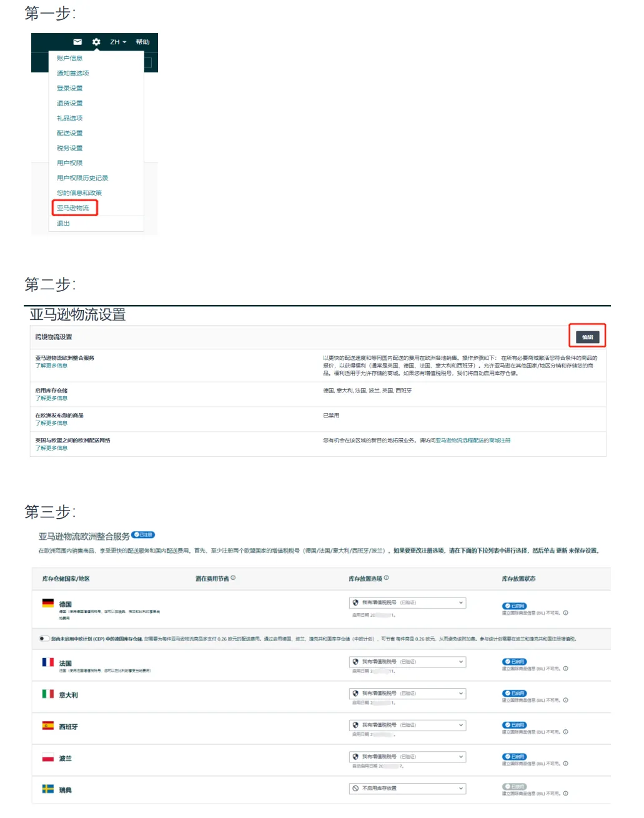This screenshot has height=818, width=644.
Task: Click BIL info icon in Spain row
Action: [x=565, y=732]
